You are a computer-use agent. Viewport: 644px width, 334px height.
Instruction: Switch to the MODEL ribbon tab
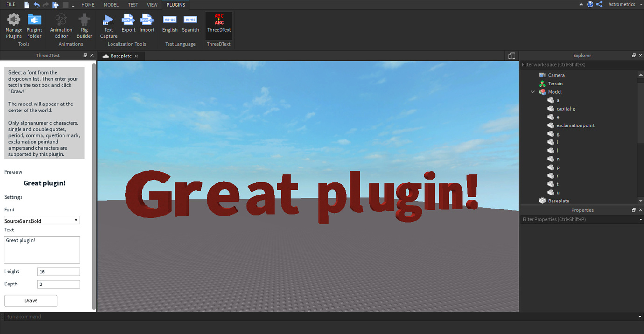pos(111,5)
